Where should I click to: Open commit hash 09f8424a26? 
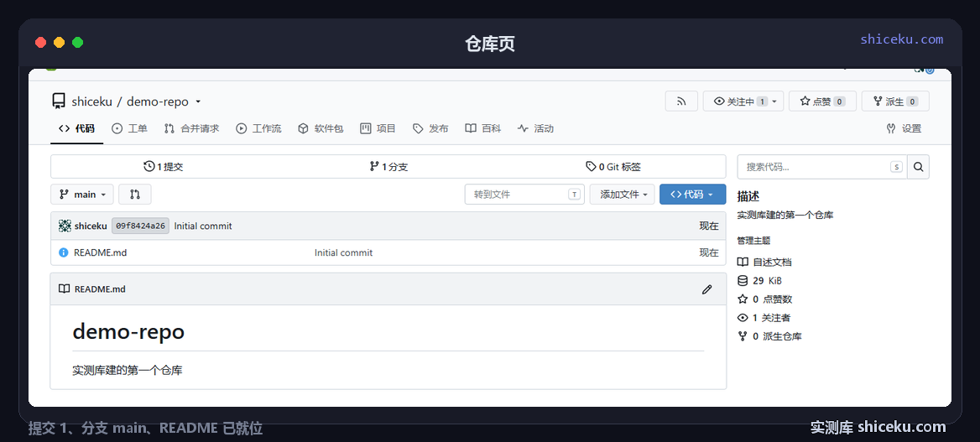141,226
